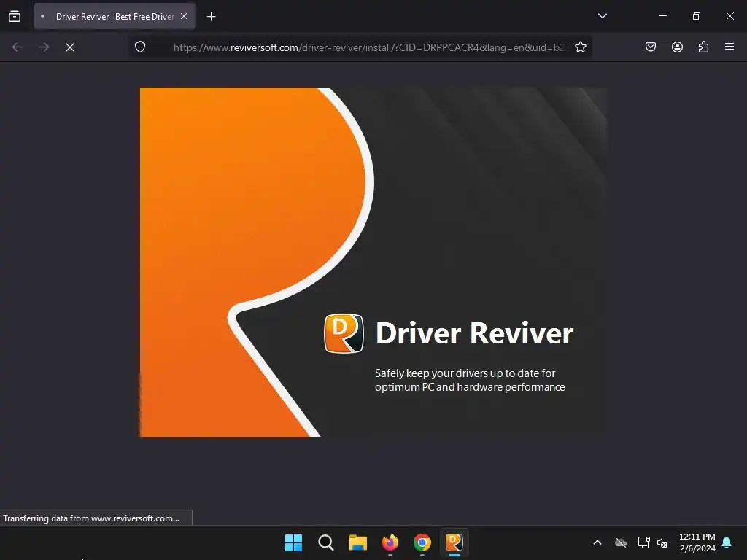Stop loading the page
Viewport: 747px width, 560px height.
click(x=70, y=47)
